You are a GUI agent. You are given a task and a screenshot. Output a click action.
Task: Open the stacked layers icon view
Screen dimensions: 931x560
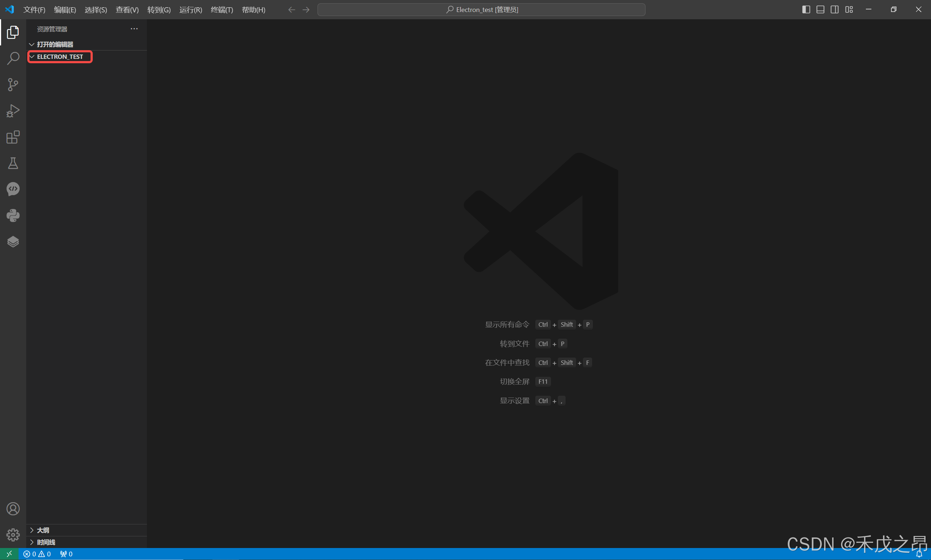coord(13,242)
